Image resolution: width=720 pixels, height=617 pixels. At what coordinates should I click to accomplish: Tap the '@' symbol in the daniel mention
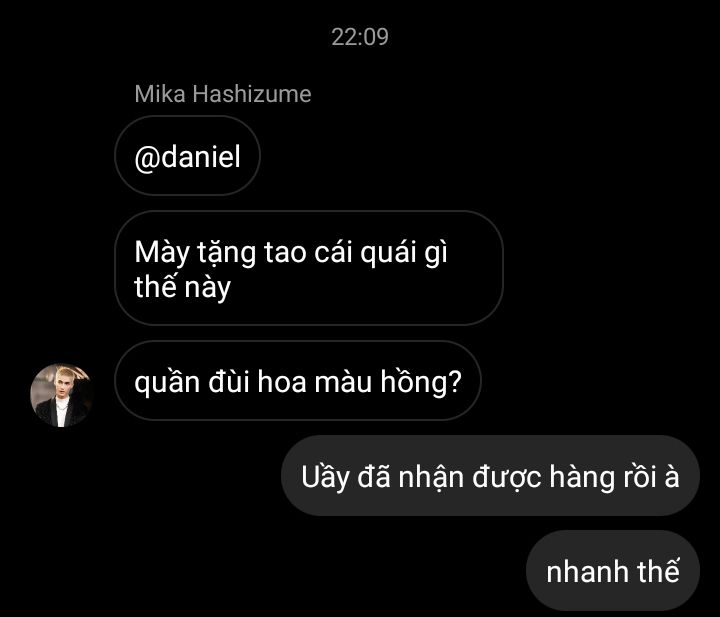147,158
